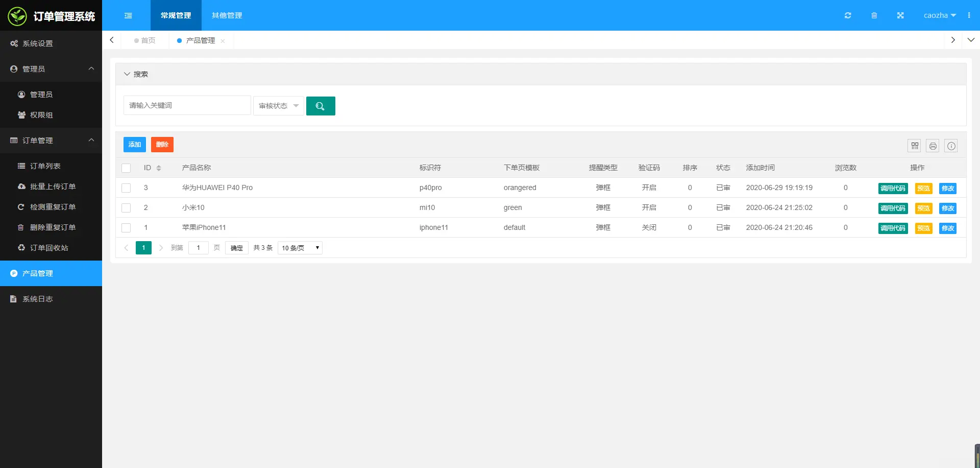The width and height of the screenshot is (980, 468).
Task: Click the blue 添加 button
Action: pos(135,145)
